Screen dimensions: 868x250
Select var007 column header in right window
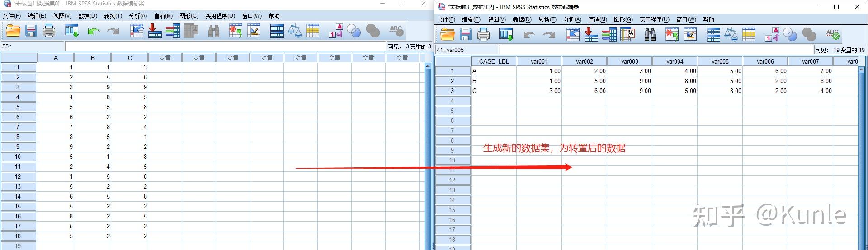(x=811, y=61)
